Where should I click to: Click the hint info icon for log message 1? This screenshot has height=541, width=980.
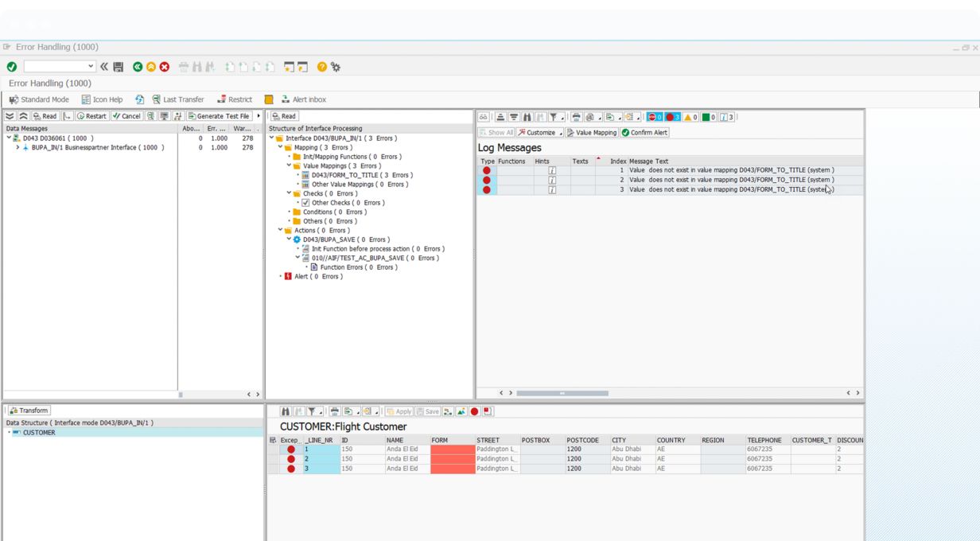(x=552, y=170)
